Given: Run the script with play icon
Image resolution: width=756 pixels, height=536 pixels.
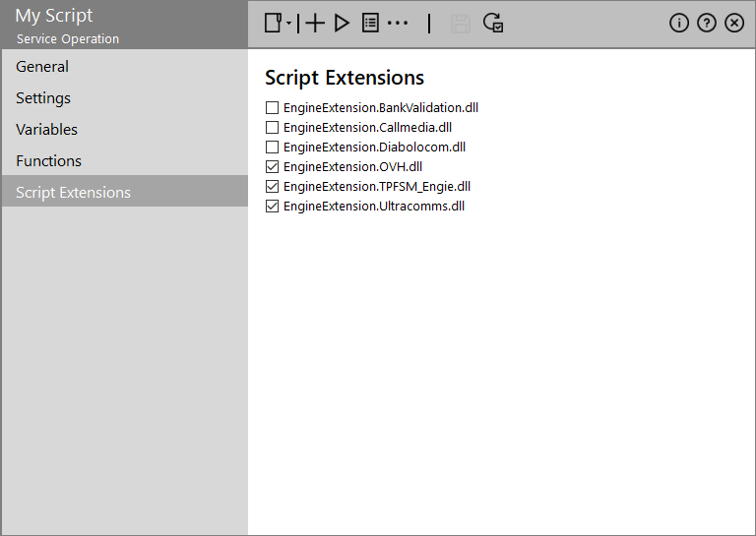Looking at the screenshot, I should (x=342, y=23).
